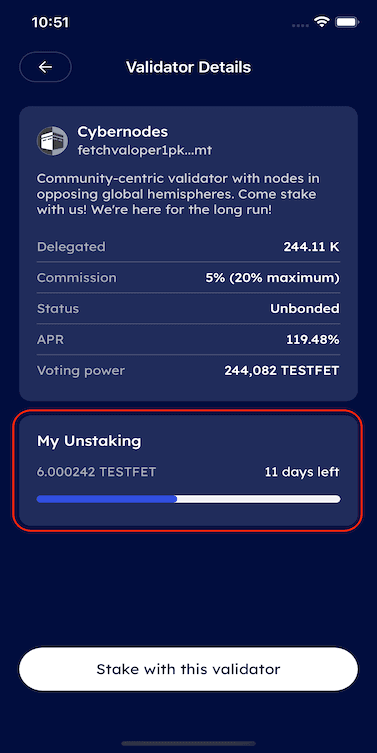
Task: Tap the back arrow button
Action: (x=45, y=67)
